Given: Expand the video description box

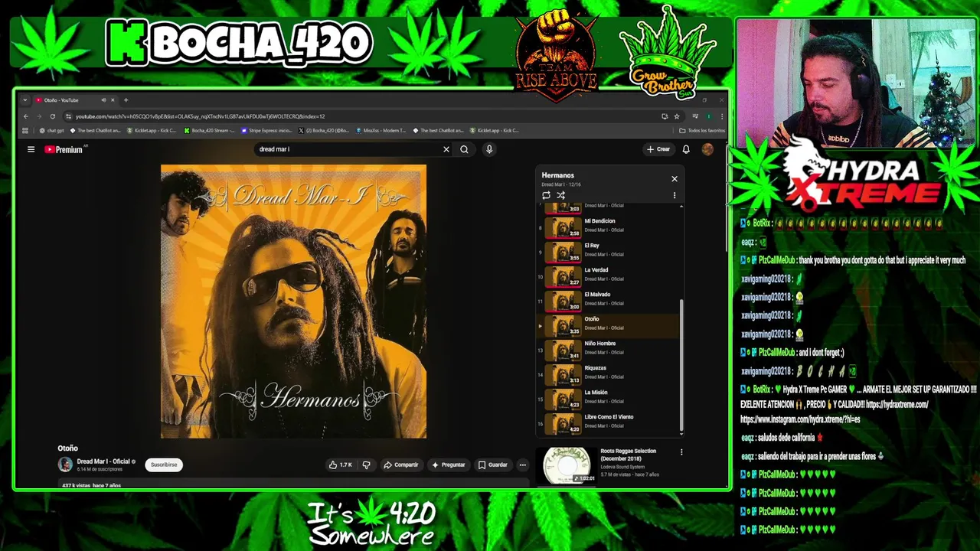Looking at the screenshot, I should tap(294, 485).
